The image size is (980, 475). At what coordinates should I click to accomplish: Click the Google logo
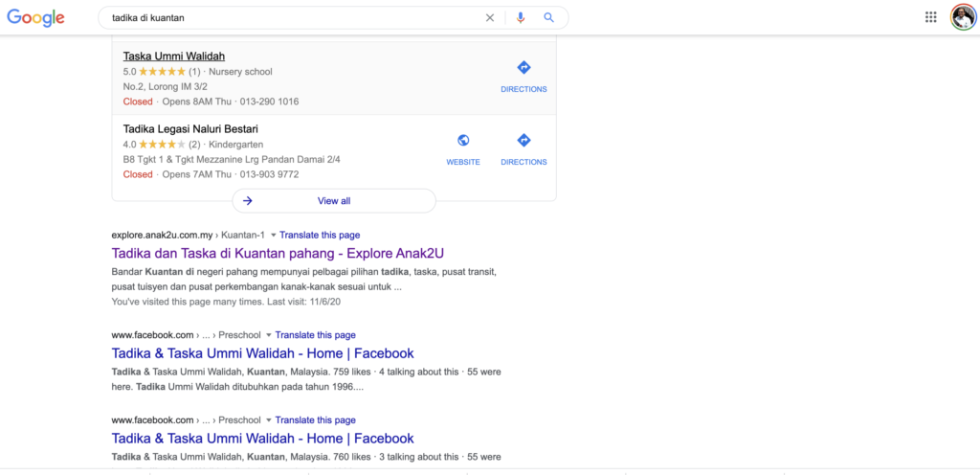point(35,17)
